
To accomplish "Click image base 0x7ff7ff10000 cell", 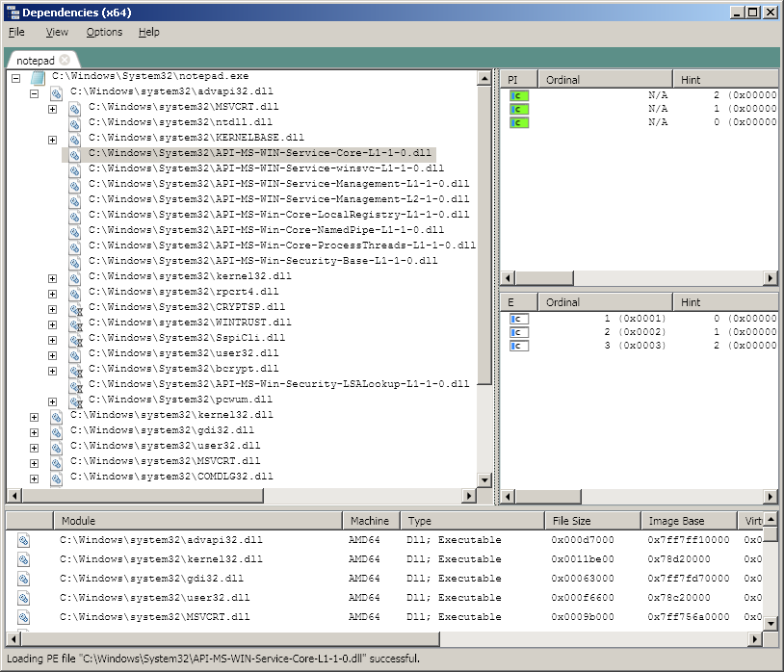I will (688, 539).
